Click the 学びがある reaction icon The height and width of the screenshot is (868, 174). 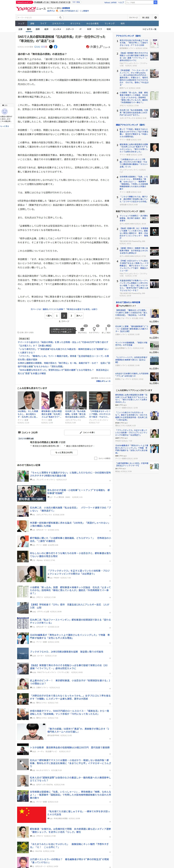coord(82,329)
